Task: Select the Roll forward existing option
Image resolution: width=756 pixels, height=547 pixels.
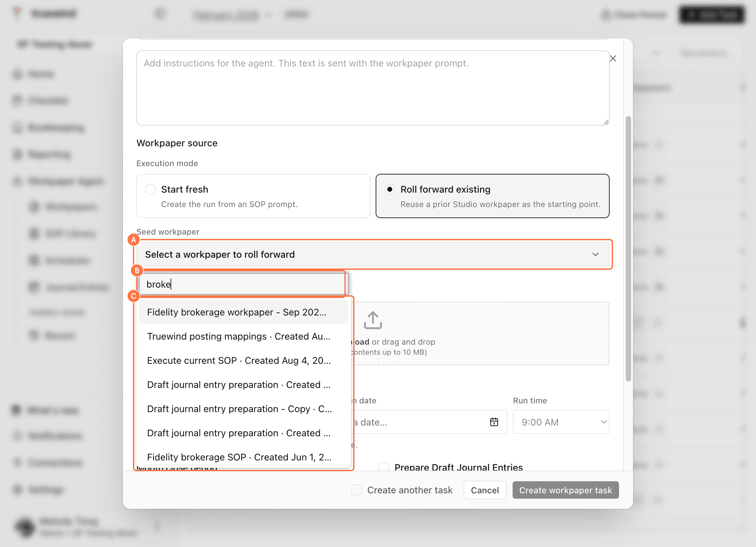Action: pos(492,196)
